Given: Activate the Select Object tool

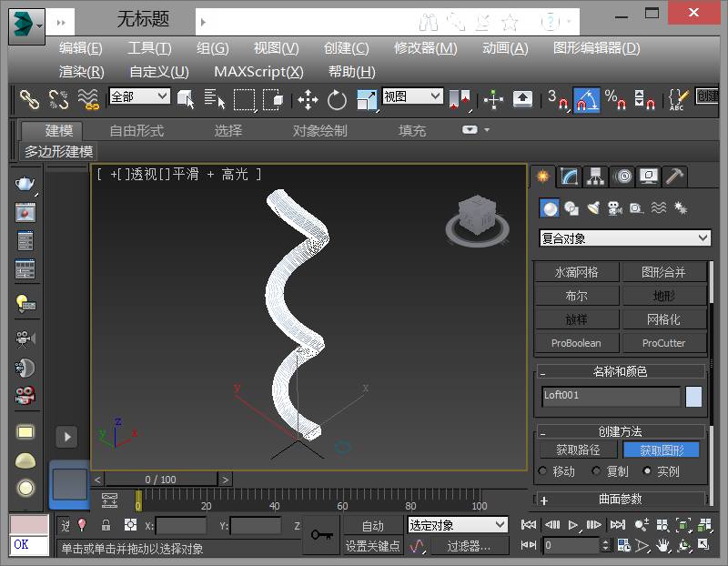Looking at the screenshot, I should [186, 99].
